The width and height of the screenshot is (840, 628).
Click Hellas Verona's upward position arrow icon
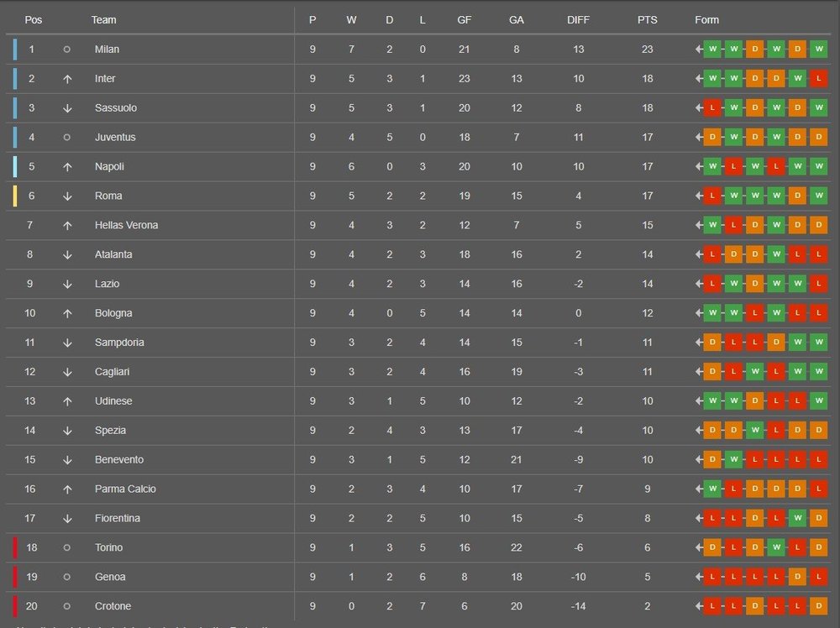pyautogui.click(x=67, y=225)
